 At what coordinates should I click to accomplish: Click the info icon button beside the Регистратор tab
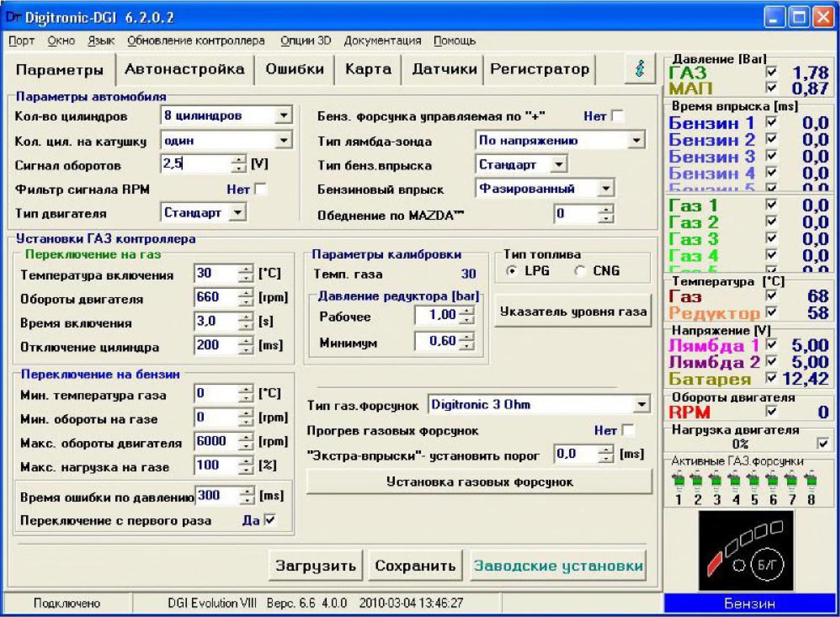pos(640,68)
